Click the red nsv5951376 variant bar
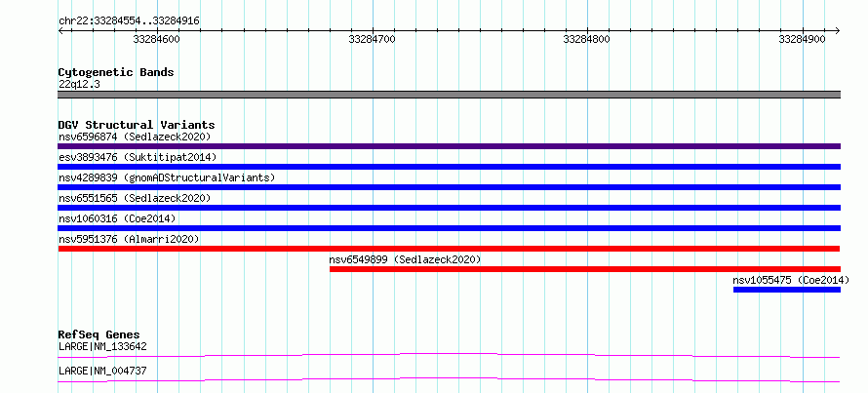Viewport: 868px width, 393px height. (449, 249)
